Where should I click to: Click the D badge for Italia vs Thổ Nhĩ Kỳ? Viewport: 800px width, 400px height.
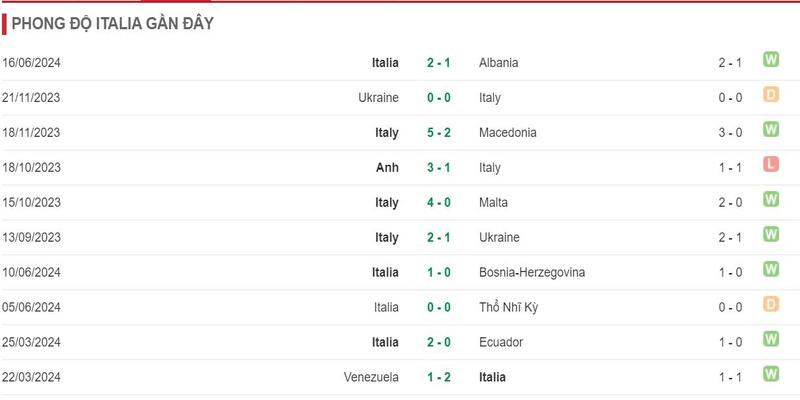[x=771, y=305]
